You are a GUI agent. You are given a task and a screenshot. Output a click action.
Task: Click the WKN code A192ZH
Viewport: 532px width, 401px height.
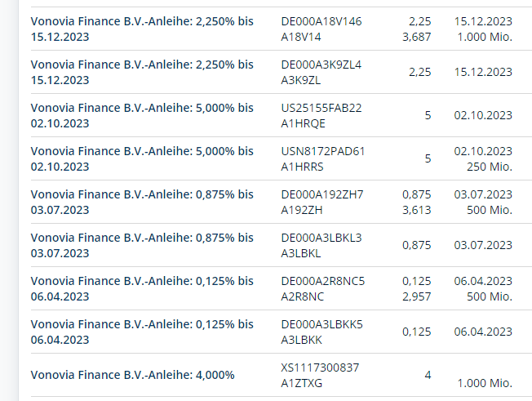coord(302,209)
